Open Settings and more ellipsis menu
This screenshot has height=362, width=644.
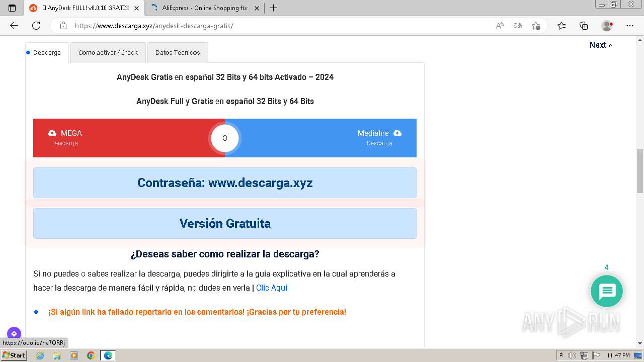click(630, 26)
